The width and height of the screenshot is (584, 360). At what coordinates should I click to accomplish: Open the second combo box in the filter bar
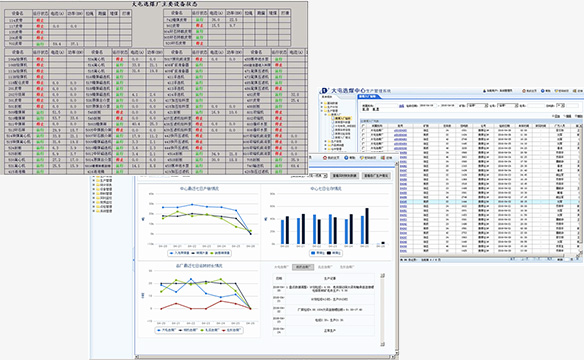(x=508, y=106)
